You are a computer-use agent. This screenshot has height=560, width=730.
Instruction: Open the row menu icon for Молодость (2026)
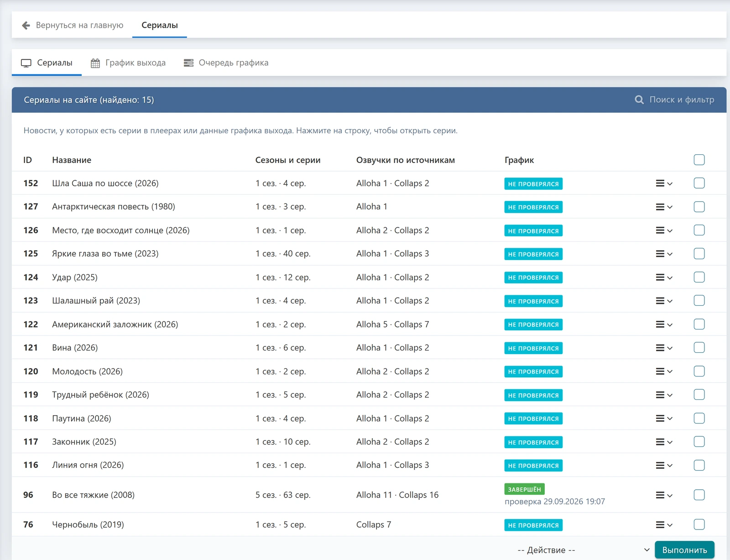[664, 372]
